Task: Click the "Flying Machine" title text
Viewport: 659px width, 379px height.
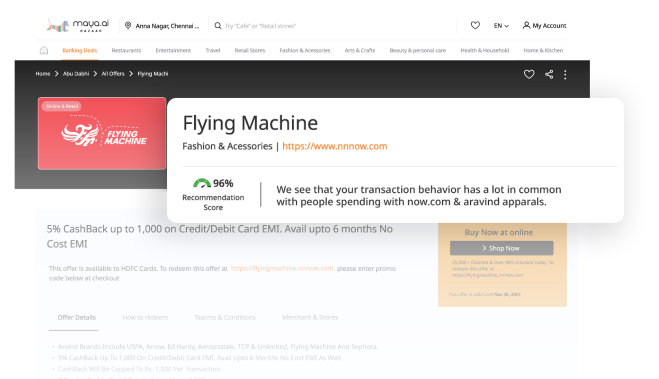Action: [250, 123]
